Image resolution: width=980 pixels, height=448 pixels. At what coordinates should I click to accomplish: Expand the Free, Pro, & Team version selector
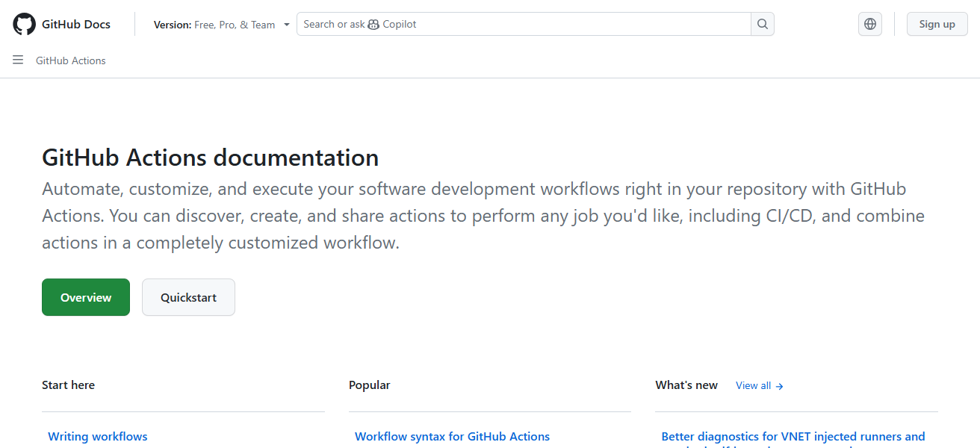pyautogui.click(x=235, y=24)
